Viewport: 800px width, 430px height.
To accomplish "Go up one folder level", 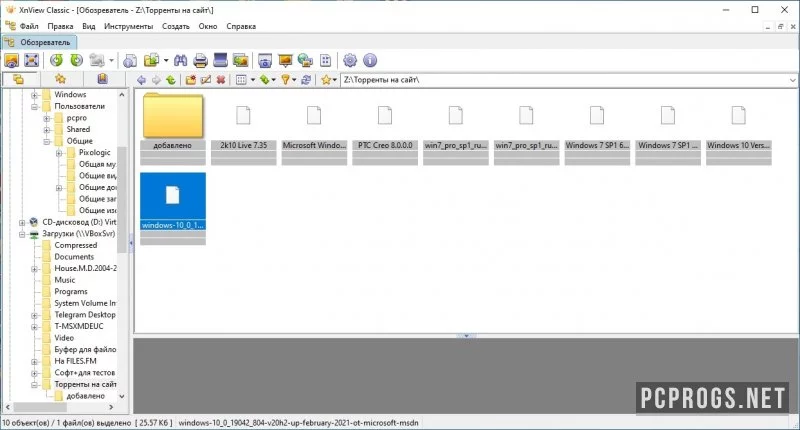I will click(171, 80).
